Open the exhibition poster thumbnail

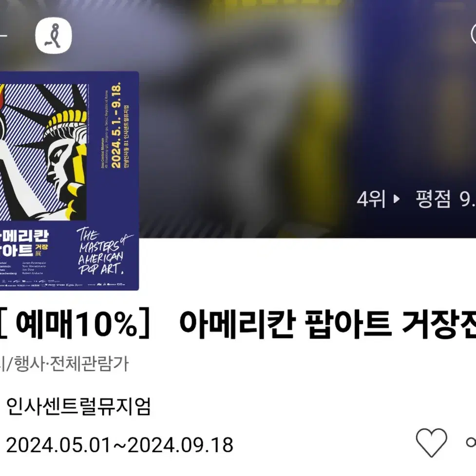coord(69,181)
